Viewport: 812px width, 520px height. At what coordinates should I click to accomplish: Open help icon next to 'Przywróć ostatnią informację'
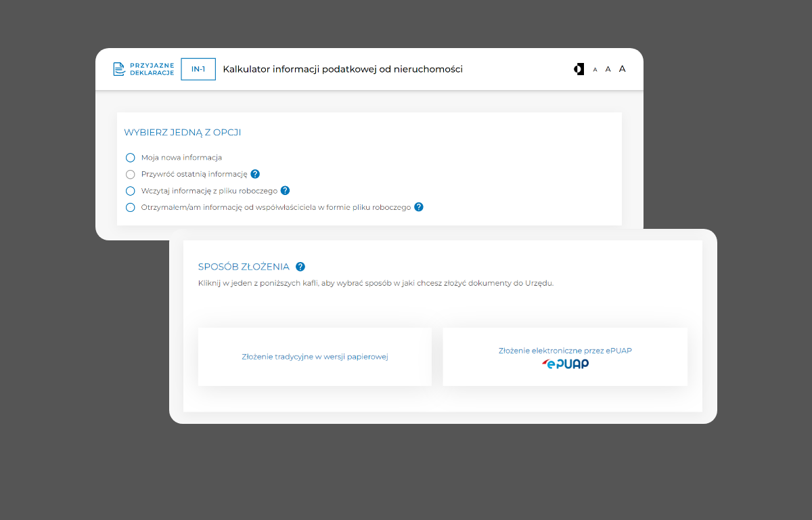(255, 174)
